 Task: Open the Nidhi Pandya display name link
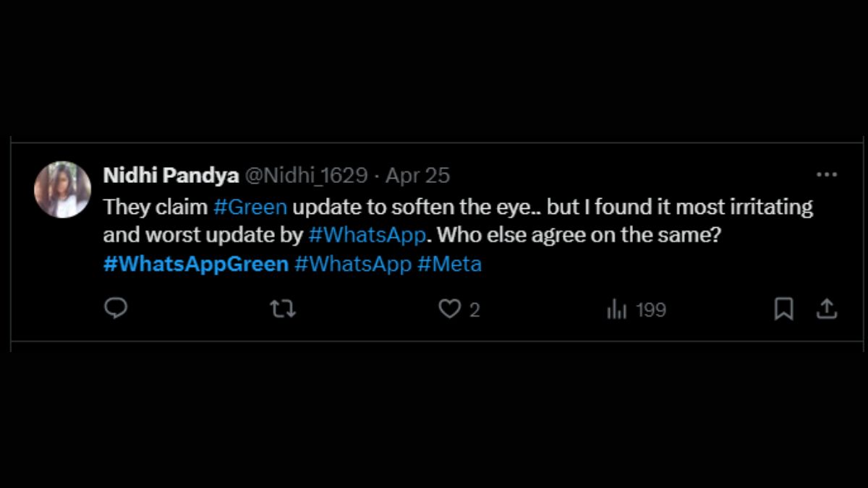click(171, 175)
